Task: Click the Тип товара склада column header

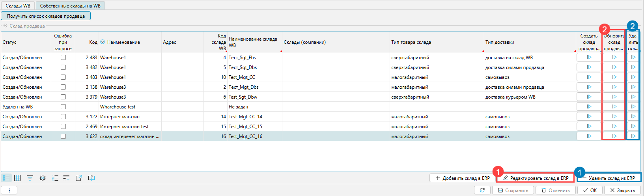Action: pos(437,42)
